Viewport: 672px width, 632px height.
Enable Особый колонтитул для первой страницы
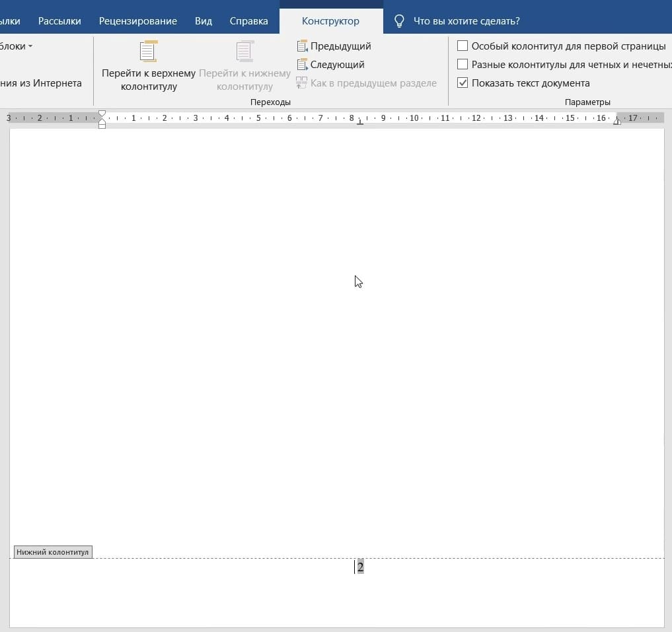[x=463, y=46]
